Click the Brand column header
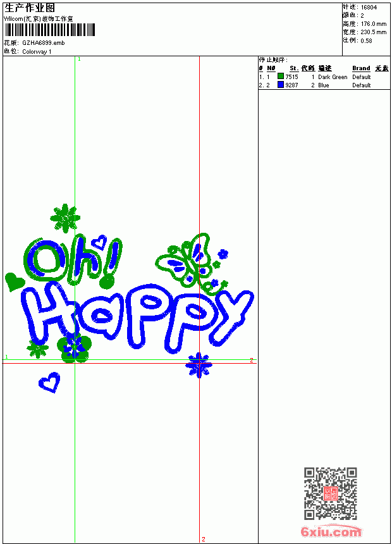392x544 pixels. (x=361, y=68)
